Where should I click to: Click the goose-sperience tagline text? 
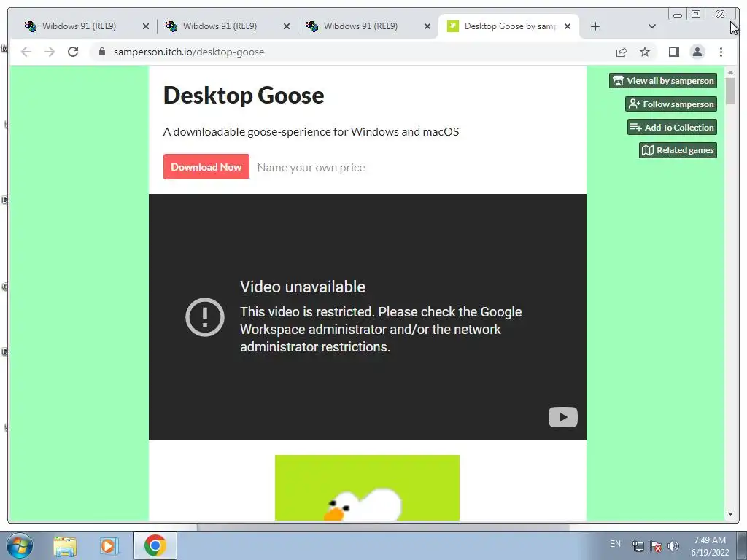tap(311, 131)
